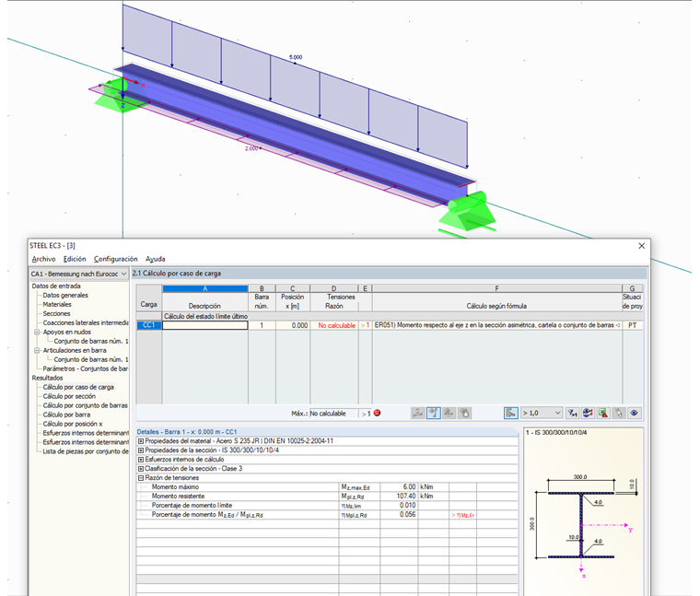The image size is (700, 596).
Task: Select Cálculo por sección
Action: (69, 396)
